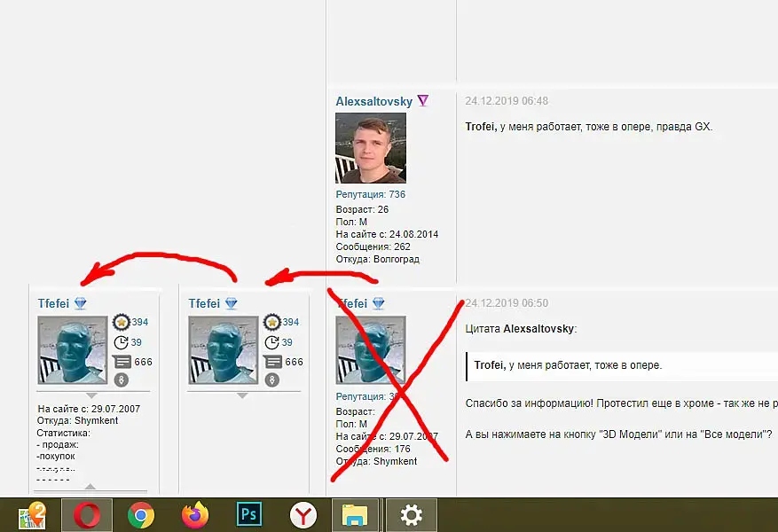Click Alexsaltovsky's avatar photo

(x=371, y=148)
